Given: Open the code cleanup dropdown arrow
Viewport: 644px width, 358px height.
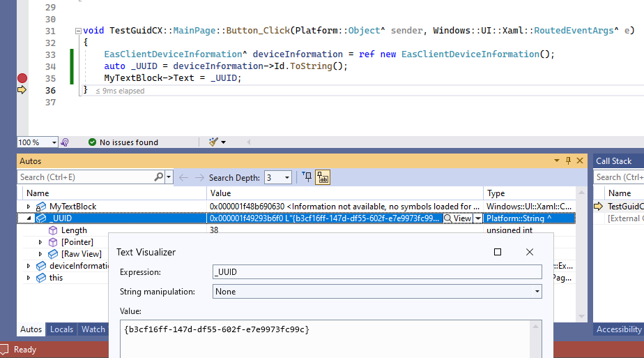Looking at the screenshot, I should 224,142.
